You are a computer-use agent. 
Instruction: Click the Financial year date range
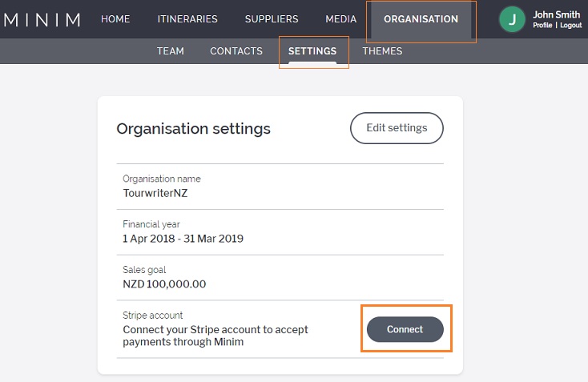pos(183,239)
